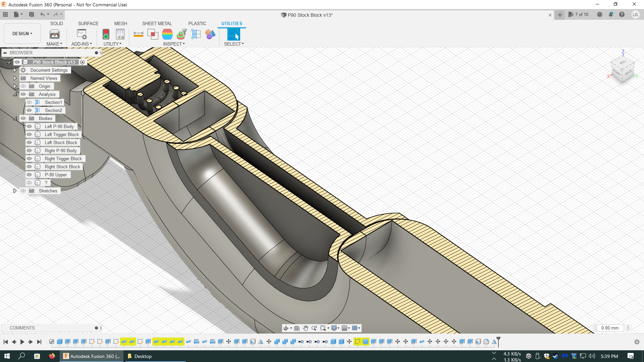Show the Section1 analysis
This screenshot has height=362, width=644.
coord(30,102)
